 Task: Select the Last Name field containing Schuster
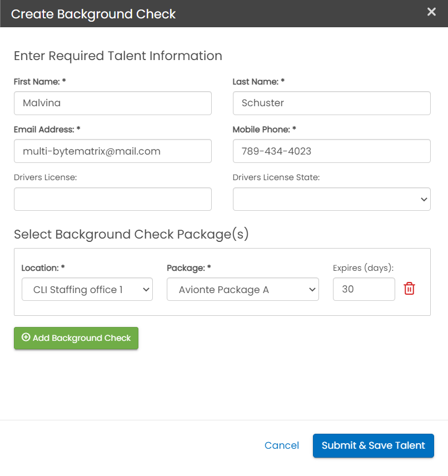[331, 103]
